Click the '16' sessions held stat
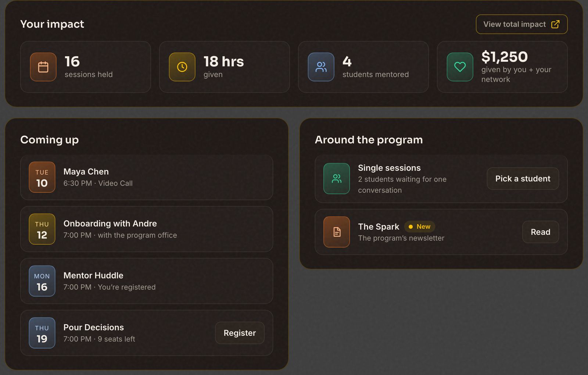Viewport: 588px width, 375px height. coord(72,61)
